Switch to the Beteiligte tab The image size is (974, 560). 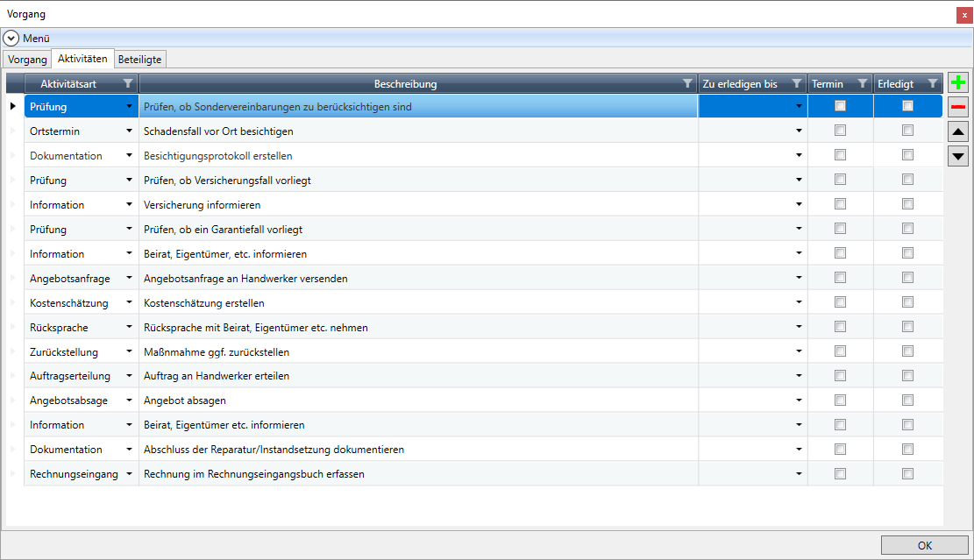click(140, 59)
